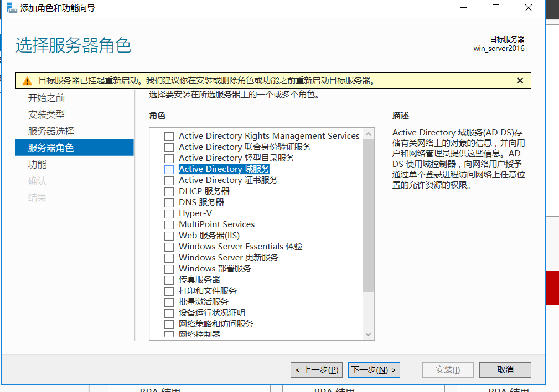Check Active Directory 联合身份验证服务 checkbox
This screenshot has height=392, width=559.
(169, 148)
